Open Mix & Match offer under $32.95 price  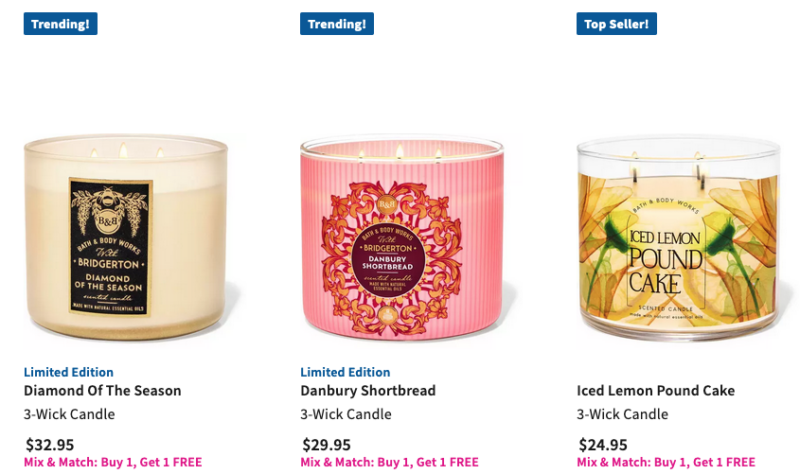[x=113, y=462]
